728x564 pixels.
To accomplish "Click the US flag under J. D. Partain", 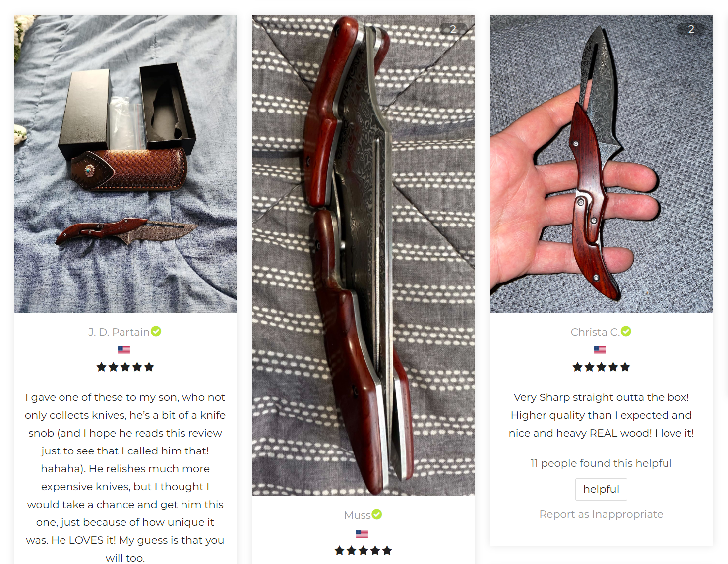I will (x=124, y=350).
